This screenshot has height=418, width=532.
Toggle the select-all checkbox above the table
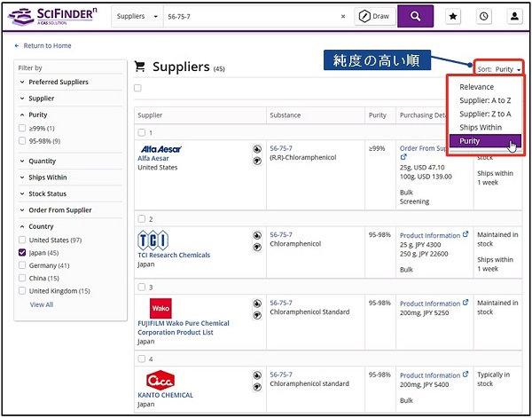coord(137,88)
